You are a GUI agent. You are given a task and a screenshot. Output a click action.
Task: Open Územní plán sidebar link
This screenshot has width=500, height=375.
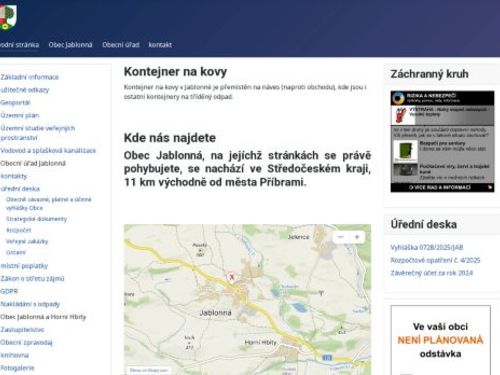(x=20, y=115)
